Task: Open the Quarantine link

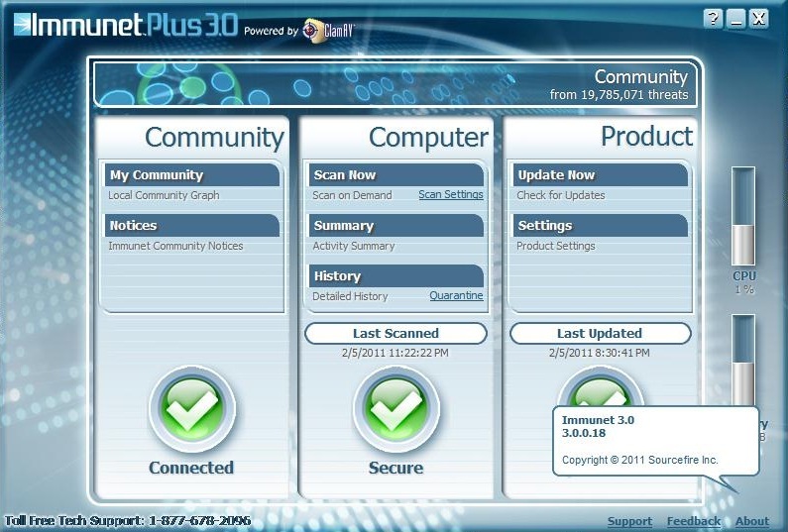Action: 456,295
